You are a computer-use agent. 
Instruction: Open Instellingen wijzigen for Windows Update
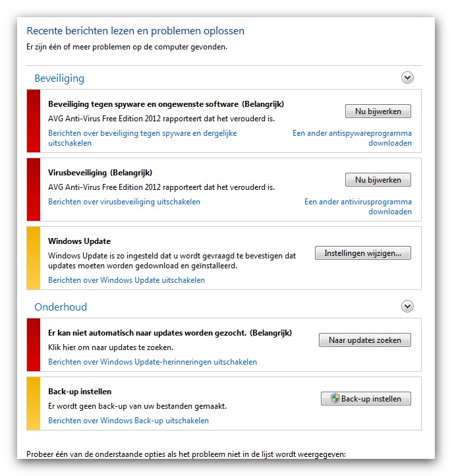point(363,253)
